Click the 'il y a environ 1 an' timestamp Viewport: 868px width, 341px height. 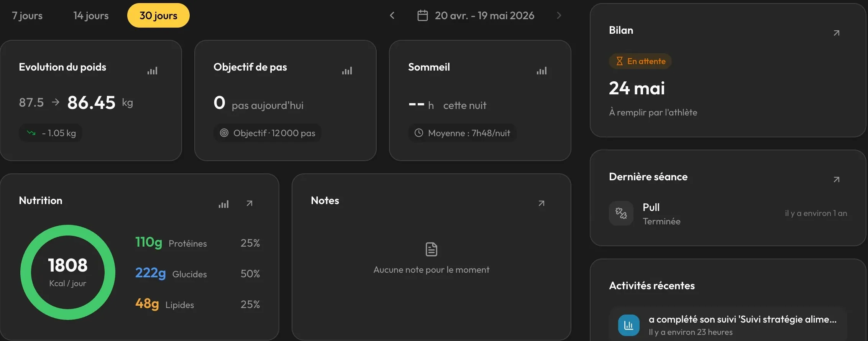pos(816,213)
